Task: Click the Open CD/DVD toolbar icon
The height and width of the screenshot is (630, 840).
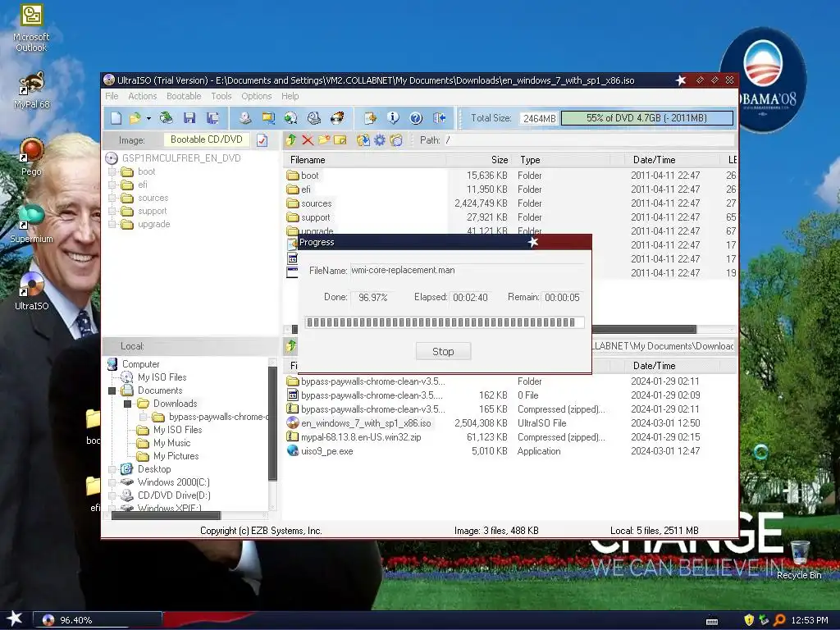Action: (166, 118)
